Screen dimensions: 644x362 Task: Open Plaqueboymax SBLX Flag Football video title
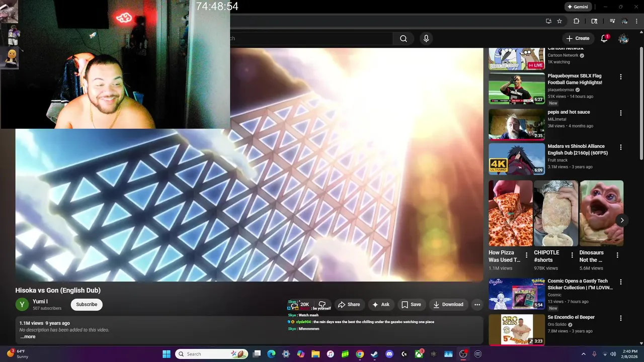[575, 79]
